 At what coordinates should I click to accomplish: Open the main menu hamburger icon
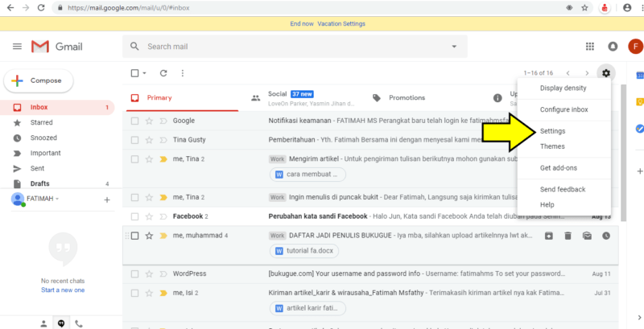[x=17, y=47]
